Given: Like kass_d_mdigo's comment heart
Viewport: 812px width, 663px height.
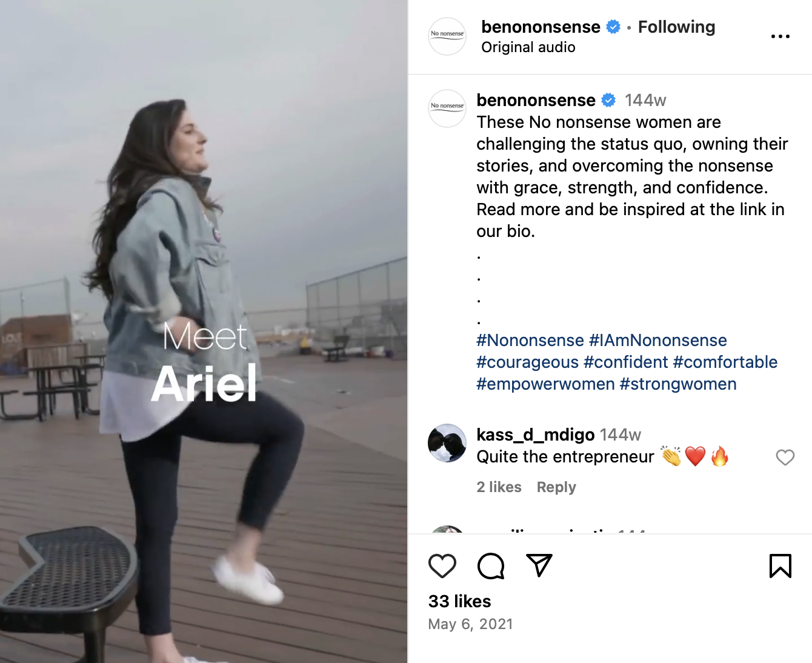Looking at the screenshot, I should coord(785,458).
